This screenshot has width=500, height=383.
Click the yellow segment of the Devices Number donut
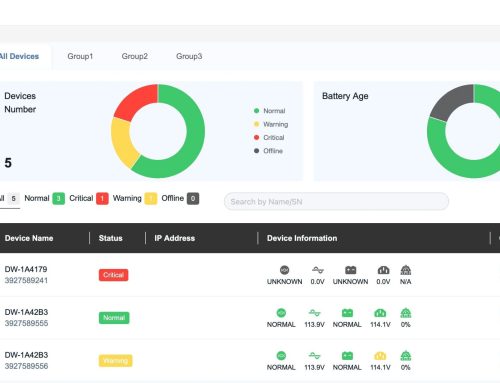point(122,142)
